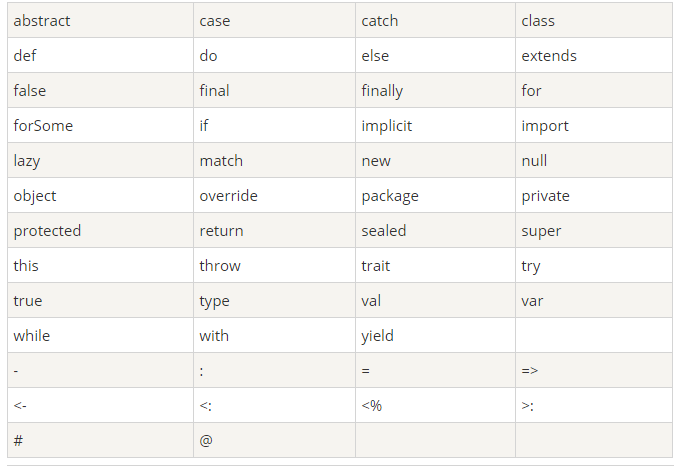683x468 pixels.
Task: Select the 'trait' keyword
Action: (375, 265)
